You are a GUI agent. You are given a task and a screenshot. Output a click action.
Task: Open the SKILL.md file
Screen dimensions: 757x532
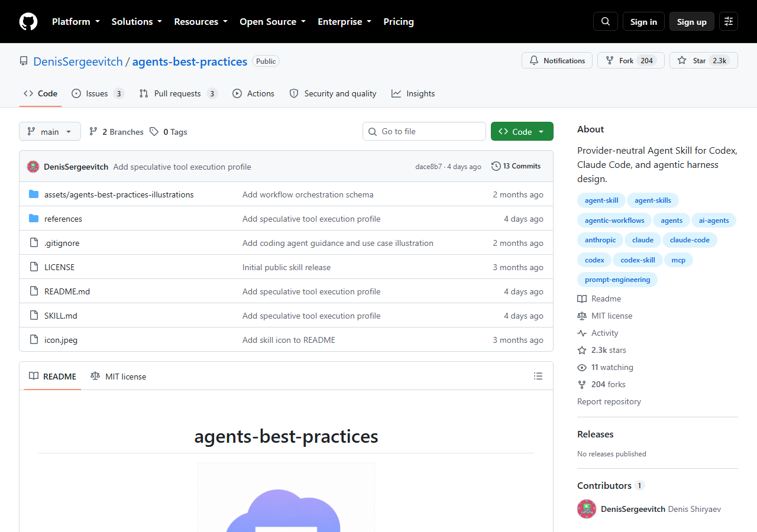[61, 316]
